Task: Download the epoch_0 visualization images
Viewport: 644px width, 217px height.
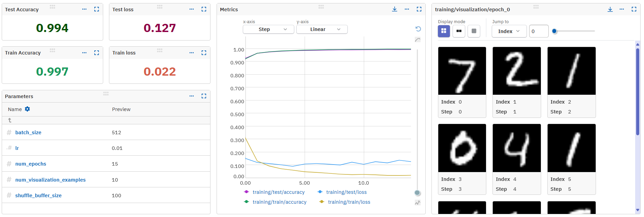Action: 610,9
